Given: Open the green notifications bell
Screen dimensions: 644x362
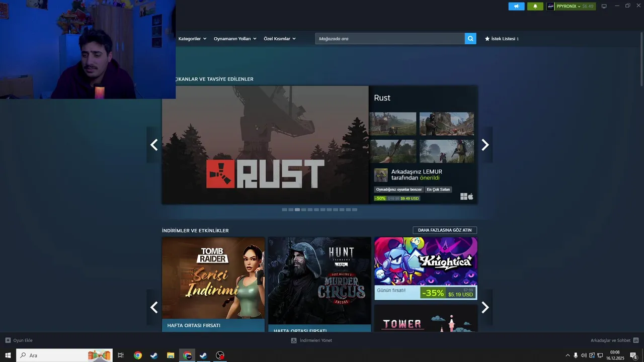Looking at the screenshot, I should pyautogui.click(x=535, y=6).
